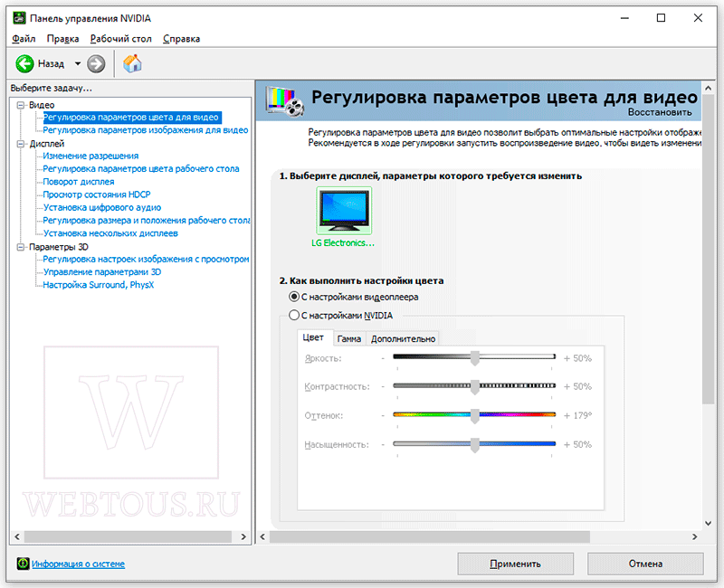
Task: Click down arrow of content vertical scrollbar
Action: [708, 523]
